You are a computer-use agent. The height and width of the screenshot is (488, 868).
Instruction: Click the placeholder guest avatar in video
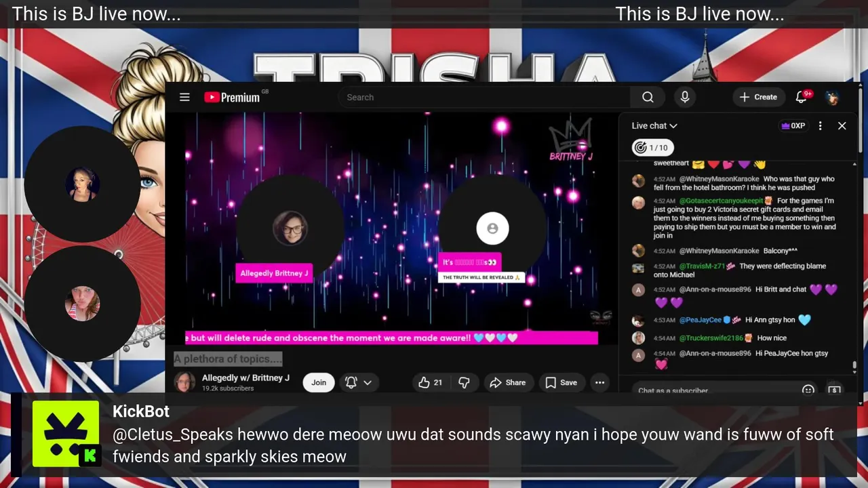493,228
